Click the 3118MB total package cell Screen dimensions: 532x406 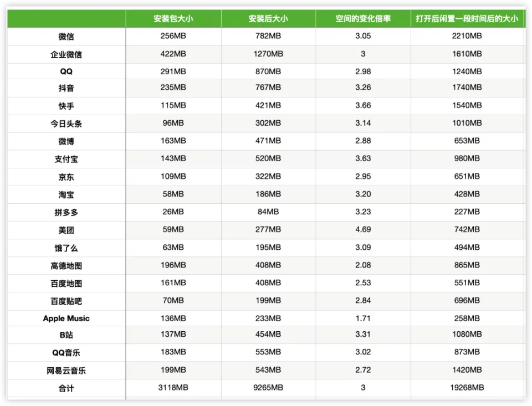click(x=173, y=388)
